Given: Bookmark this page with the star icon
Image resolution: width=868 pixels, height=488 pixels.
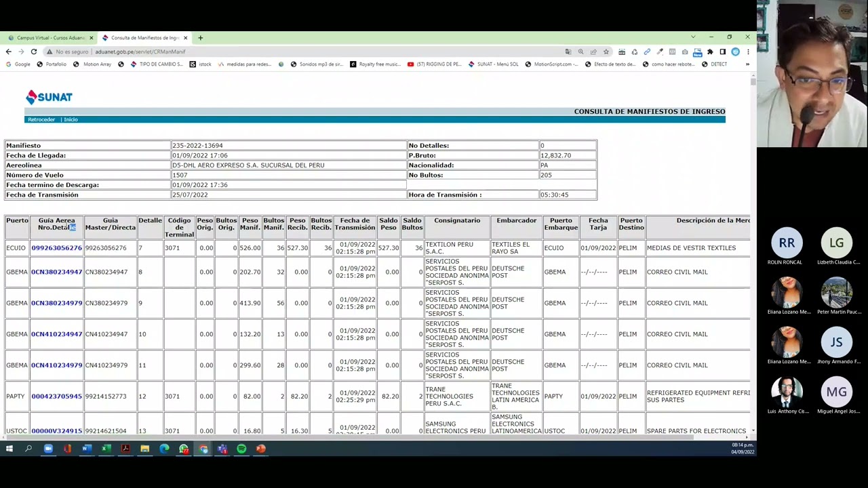Looking at the screenshot, I should (606, 52).
